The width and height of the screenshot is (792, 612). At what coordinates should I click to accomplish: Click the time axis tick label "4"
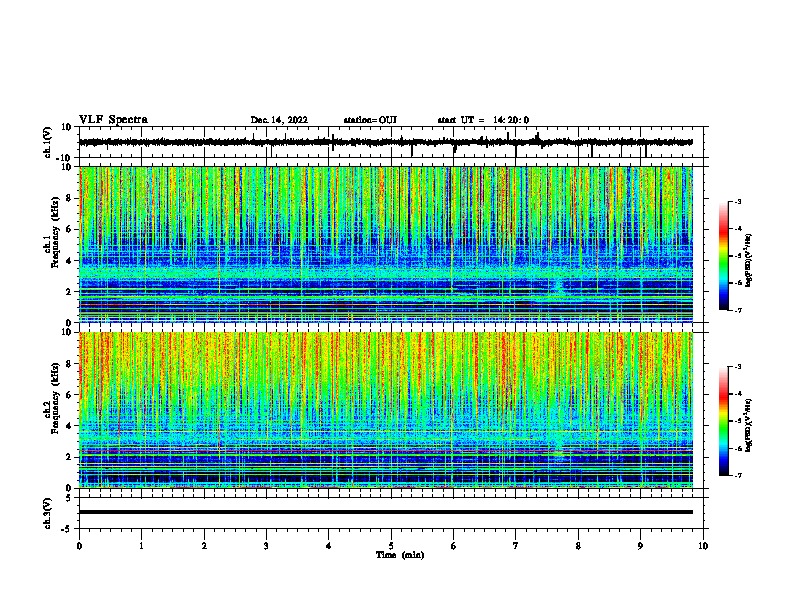click(329, 546)
